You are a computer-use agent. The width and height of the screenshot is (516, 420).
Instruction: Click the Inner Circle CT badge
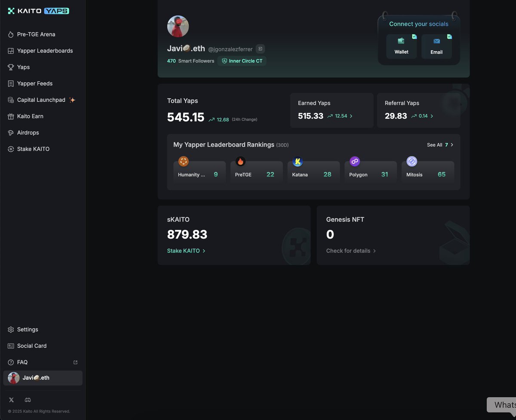coord(242,61)
